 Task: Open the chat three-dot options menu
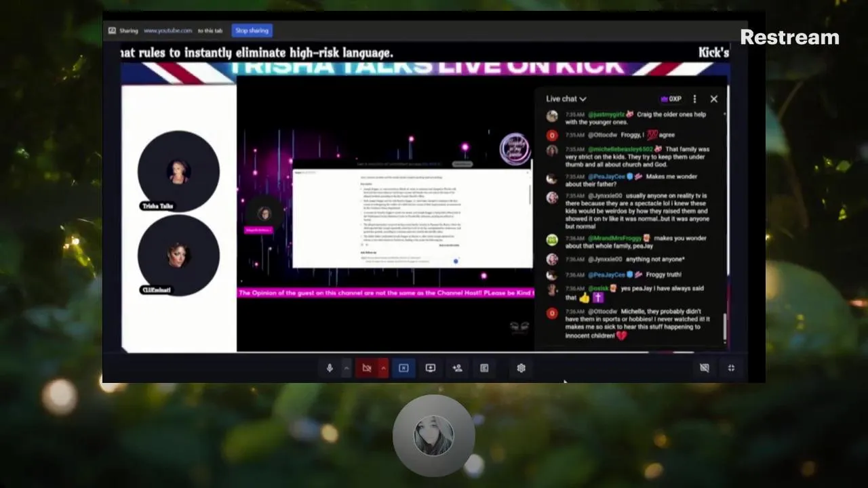694,99
